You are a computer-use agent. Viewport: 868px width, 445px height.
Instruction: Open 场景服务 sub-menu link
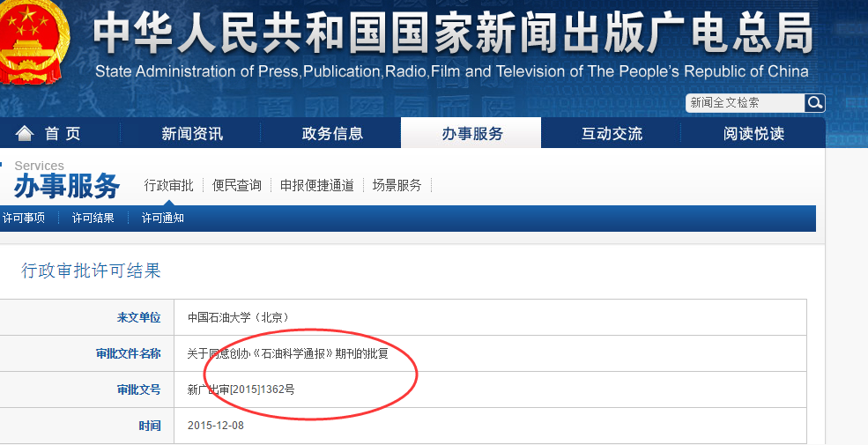pos(397,185)
